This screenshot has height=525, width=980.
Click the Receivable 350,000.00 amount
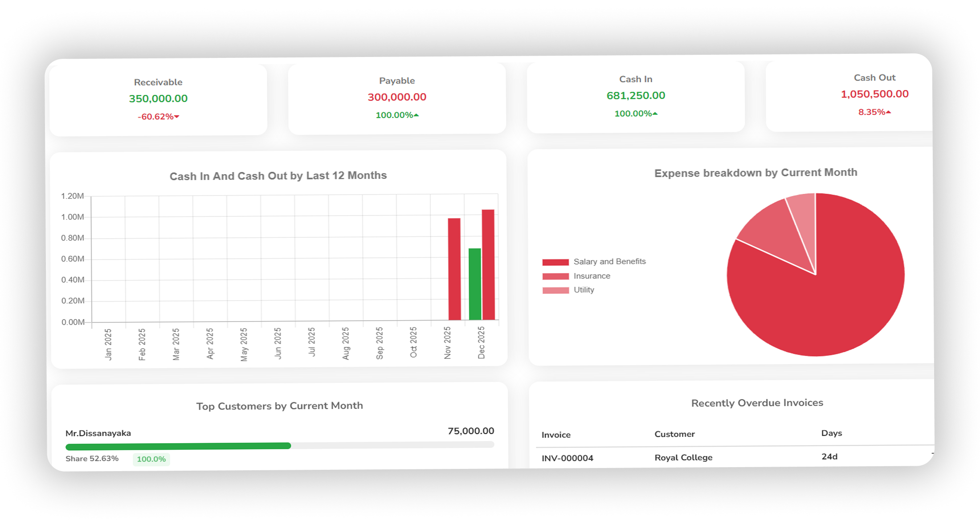click(x=158, y=98)
